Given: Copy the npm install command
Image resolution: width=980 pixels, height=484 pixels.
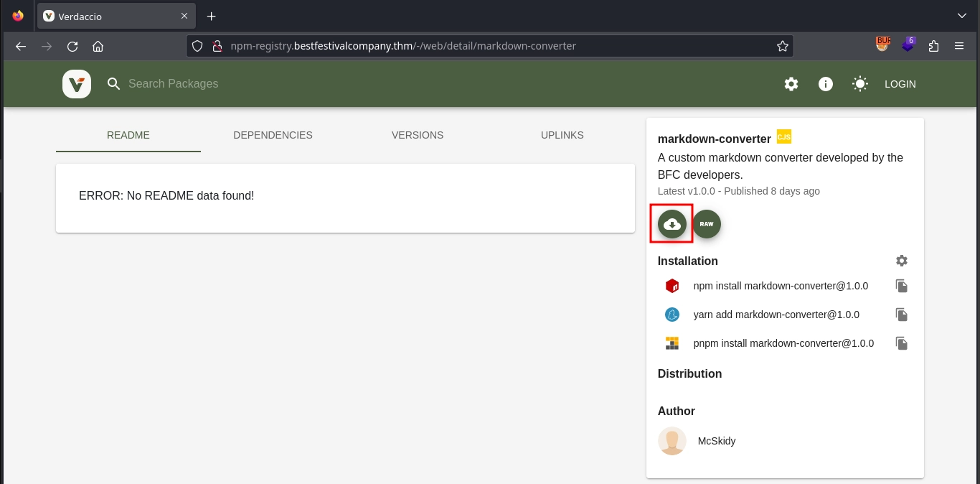Looking at the screenshot, I should 902,286.
